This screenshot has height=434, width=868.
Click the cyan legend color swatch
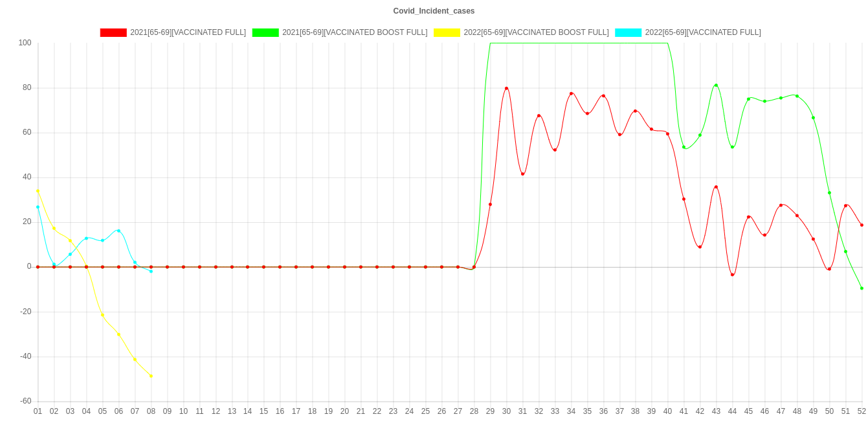[x=628, y=32]
